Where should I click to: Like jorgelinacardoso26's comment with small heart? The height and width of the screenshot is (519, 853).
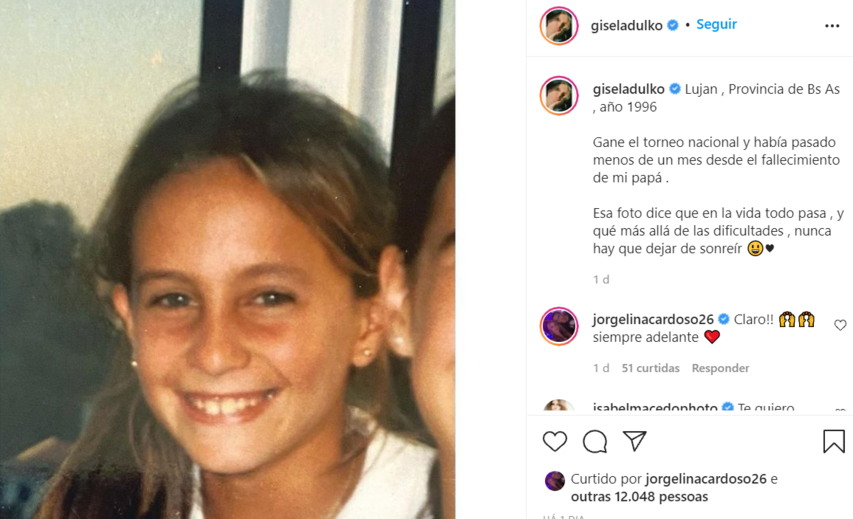point(840,325)
